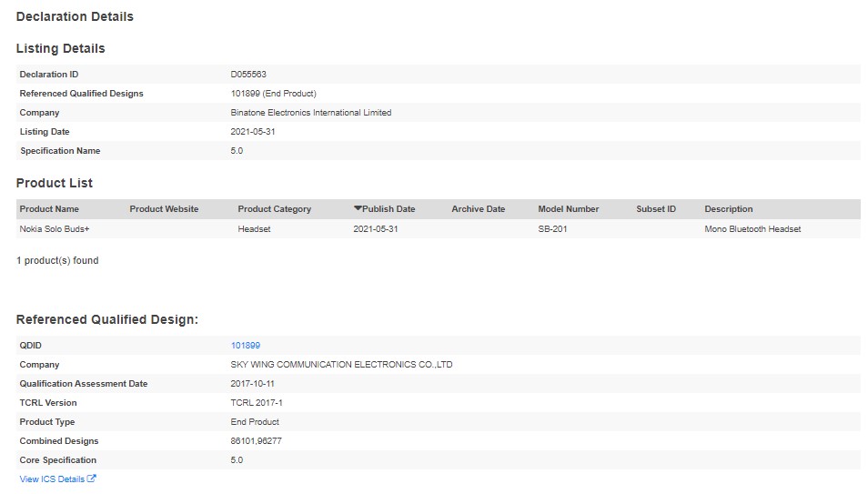The image size is (868, 494).
Task: Select the 101899 (End Product) value
Action: pos(274,94)
